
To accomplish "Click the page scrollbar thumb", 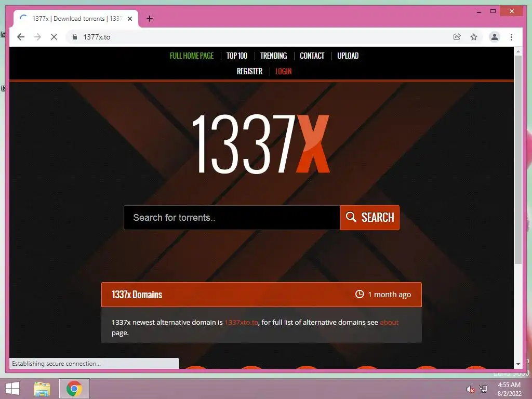I will pyautogui.click(x=518, y=159).
